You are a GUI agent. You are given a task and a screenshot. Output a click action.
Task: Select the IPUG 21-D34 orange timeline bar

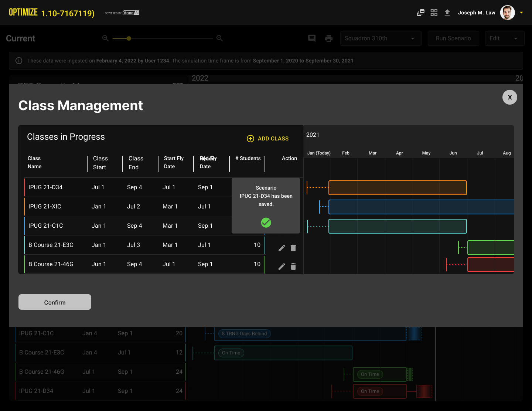click(398, 188)
